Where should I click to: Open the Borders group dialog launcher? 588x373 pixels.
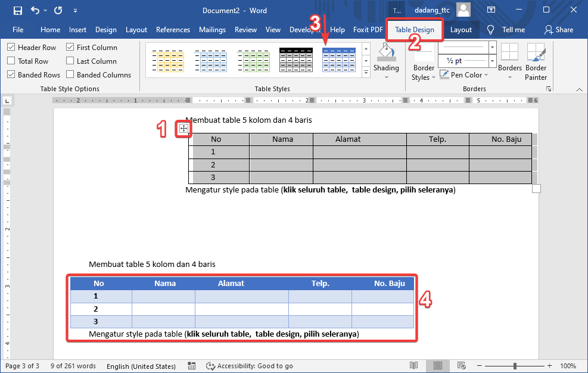tap(549, 88)
